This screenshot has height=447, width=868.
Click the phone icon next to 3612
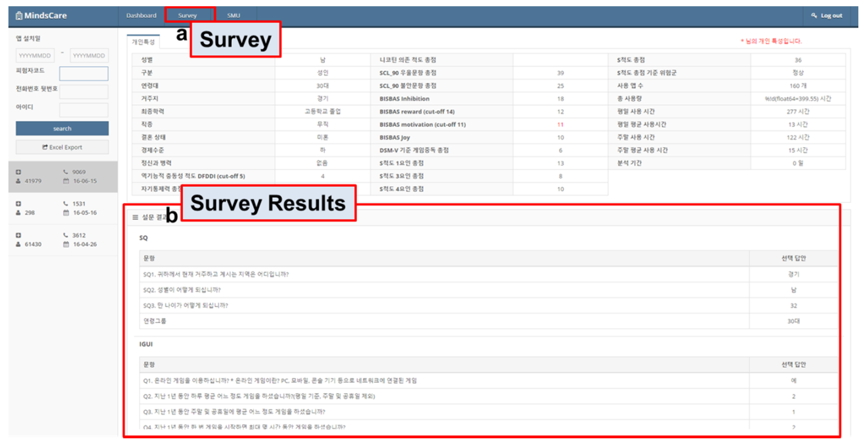click(x=66, y=235)
